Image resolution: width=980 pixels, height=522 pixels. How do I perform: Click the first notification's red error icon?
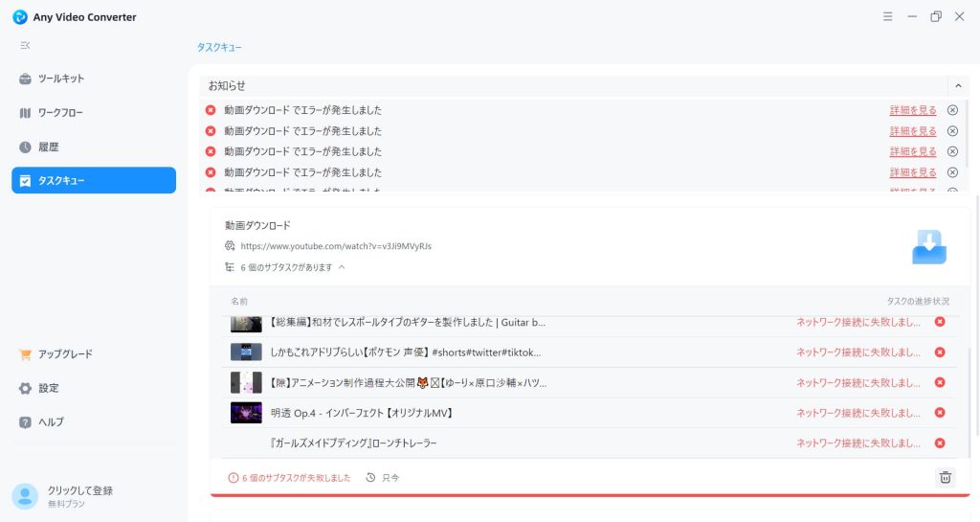pyautogui.click(x=211, y=110)
